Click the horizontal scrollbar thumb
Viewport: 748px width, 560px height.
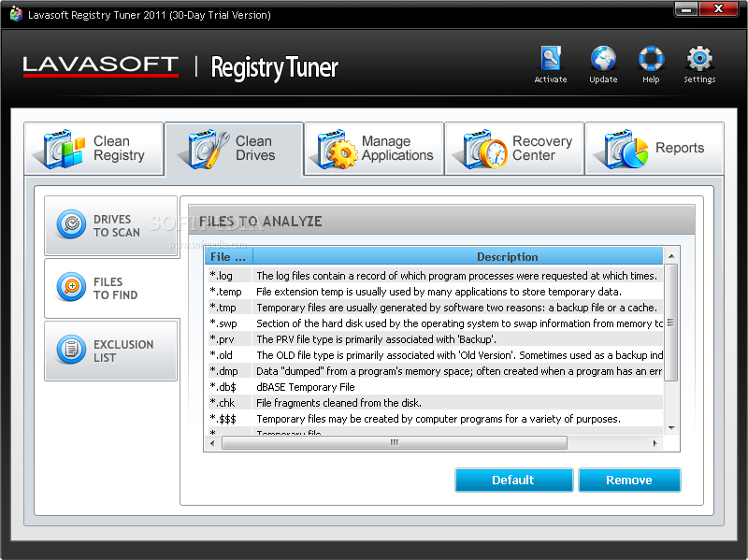click(394, 443)
